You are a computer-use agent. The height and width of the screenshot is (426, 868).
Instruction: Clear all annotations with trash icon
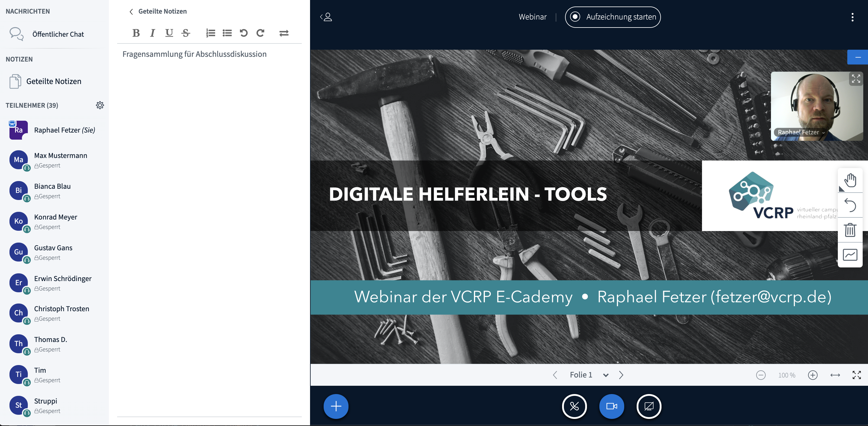point(850,230)
